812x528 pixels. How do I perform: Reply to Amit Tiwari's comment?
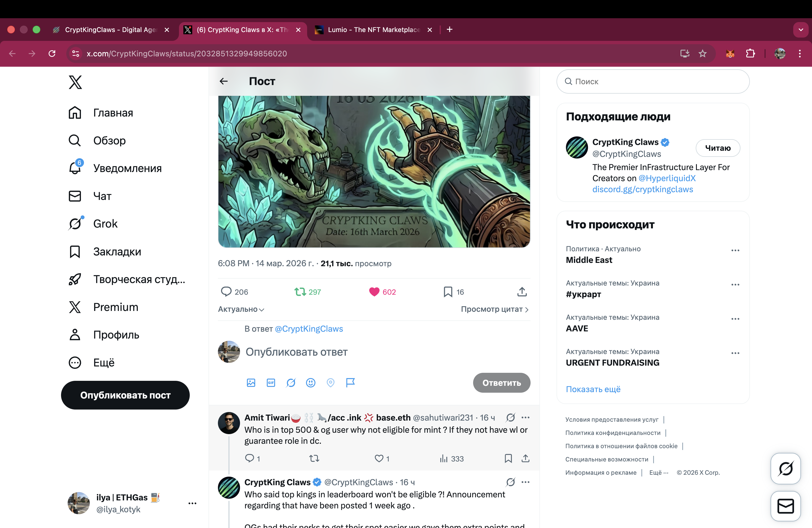coord(250,458)
